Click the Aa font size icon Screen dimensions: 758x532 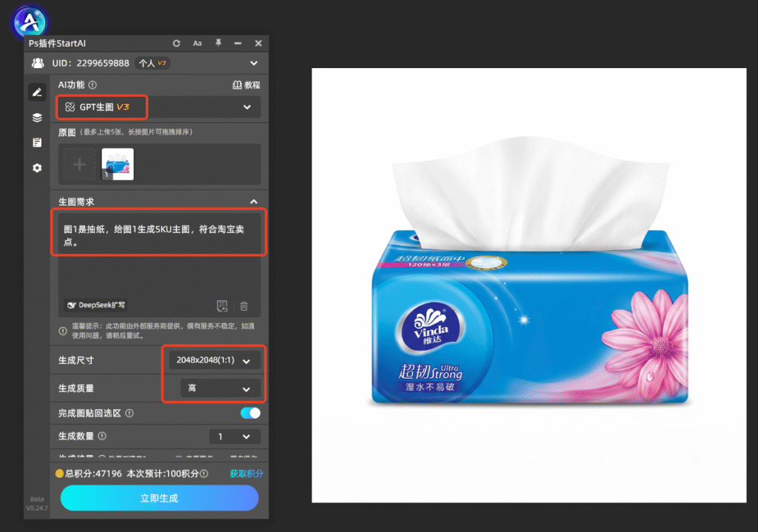pos(197,44)
